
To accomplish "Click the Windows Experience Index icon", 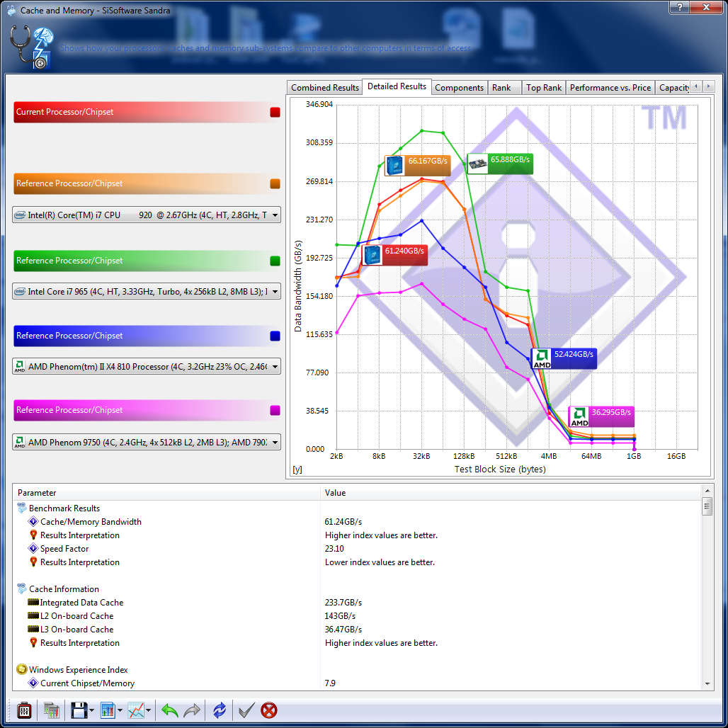I will (x=22, y=669).
